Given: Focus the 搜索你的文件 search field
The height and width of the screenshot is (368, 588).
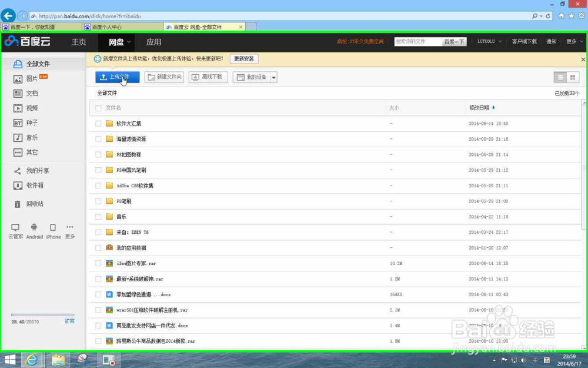Looking at the screenshot, I should [x=417, y=42].
